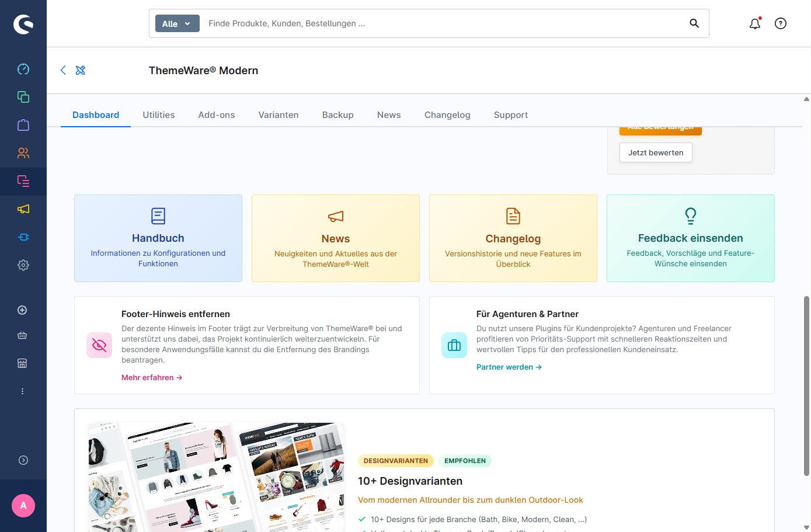The height and width of the screenshot is (532, 811).
Task: Click the Handbuch book icon
Action: pyautogui.click(x=158, y=216)
